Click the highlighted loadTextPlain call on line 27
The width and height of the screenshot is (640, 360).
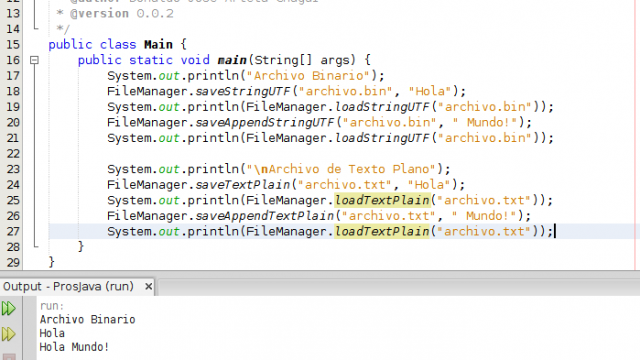(x=382, y=231)
